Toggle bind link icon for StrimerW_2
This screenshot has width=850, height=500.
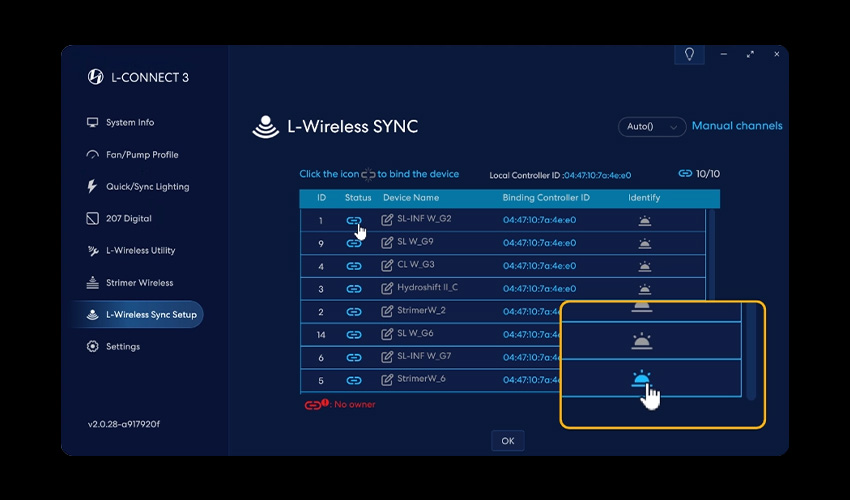(354, 312)
